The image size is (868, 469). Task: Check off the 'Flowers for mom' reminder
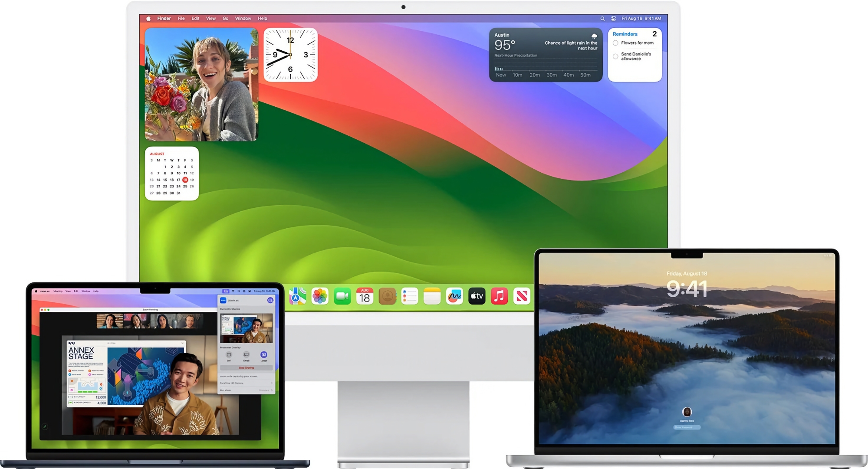pyautogui.click(x=615, y=43)
